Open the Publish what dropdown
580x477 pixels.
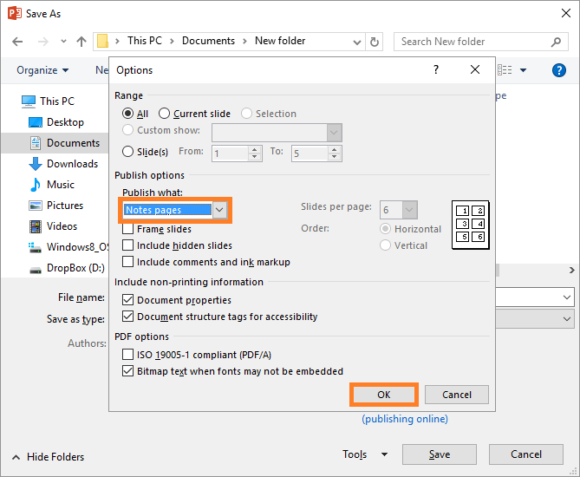219,210
